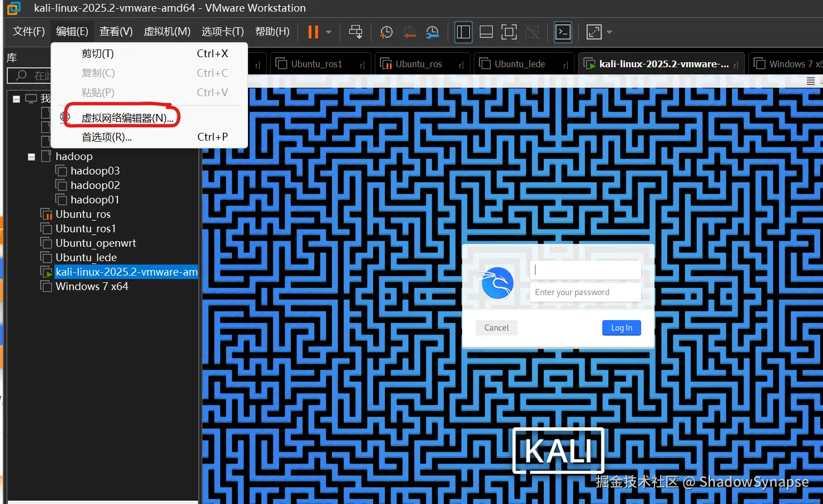The width and height of the screenshot is (823, 504).
Task: Select the hadoop folder in the library
Action: click(74, 156)
